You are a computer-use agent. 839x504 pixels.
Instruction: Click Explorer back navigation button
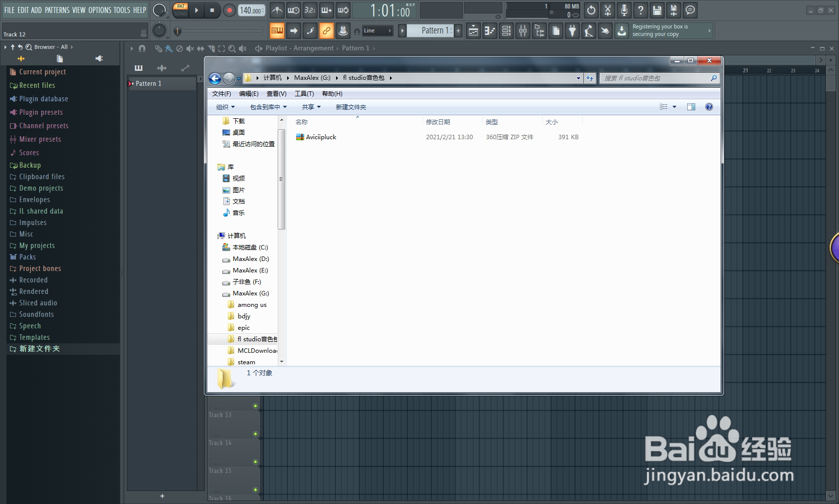click(x=215, y=78)
